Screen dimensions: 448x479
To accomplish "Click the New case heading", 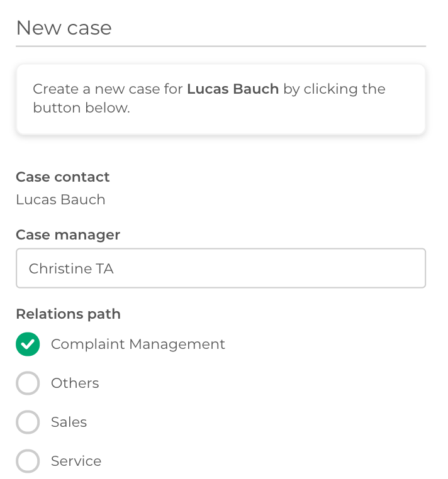I will point(64,28).
